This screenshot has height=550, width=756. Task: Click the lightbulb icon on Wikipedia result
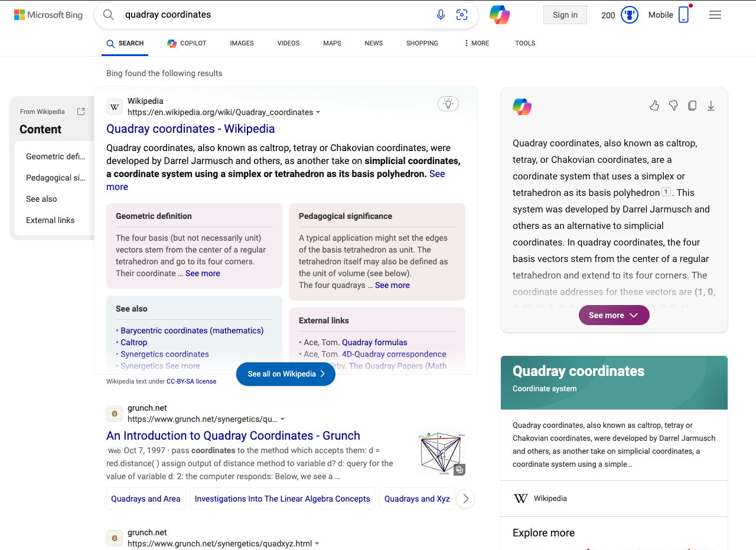(448, 104)
